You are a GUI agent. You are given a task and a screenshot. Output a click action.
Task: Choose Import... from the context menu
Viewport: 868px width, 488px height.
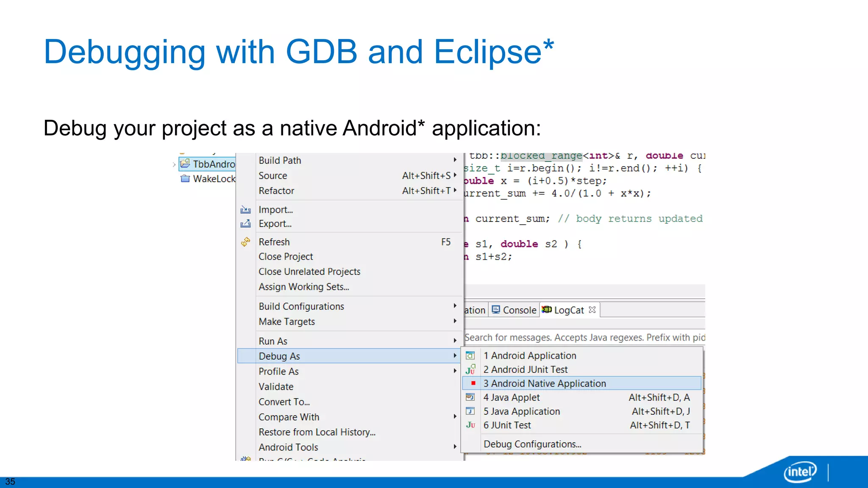(350, 210)
